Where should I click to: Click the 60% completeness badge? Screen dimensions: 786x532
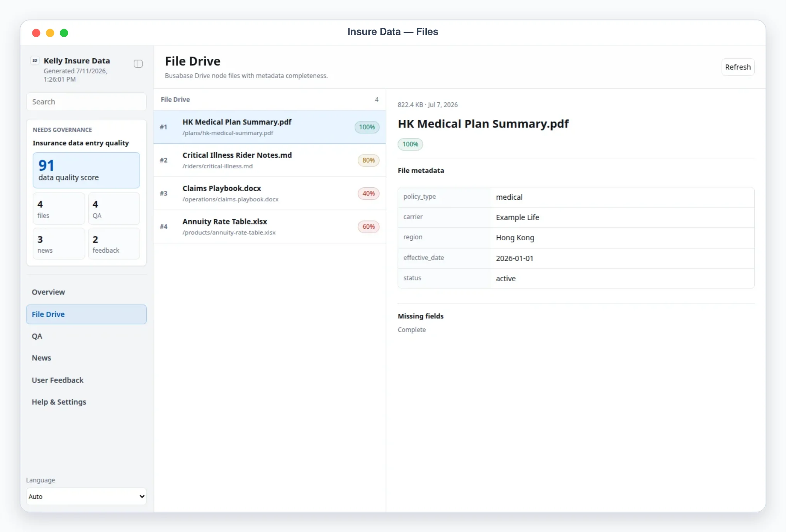(368, 227)
